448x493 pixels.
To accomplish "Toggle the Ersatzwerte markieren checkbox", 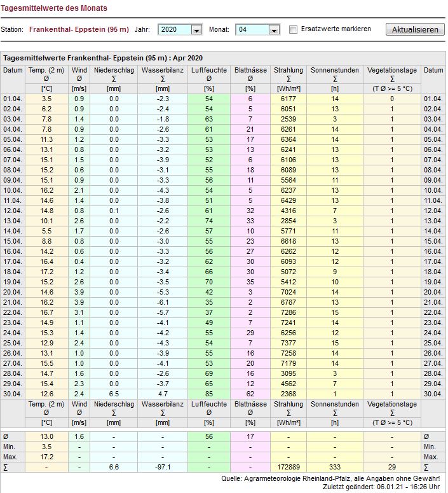I will coord(293,30).
